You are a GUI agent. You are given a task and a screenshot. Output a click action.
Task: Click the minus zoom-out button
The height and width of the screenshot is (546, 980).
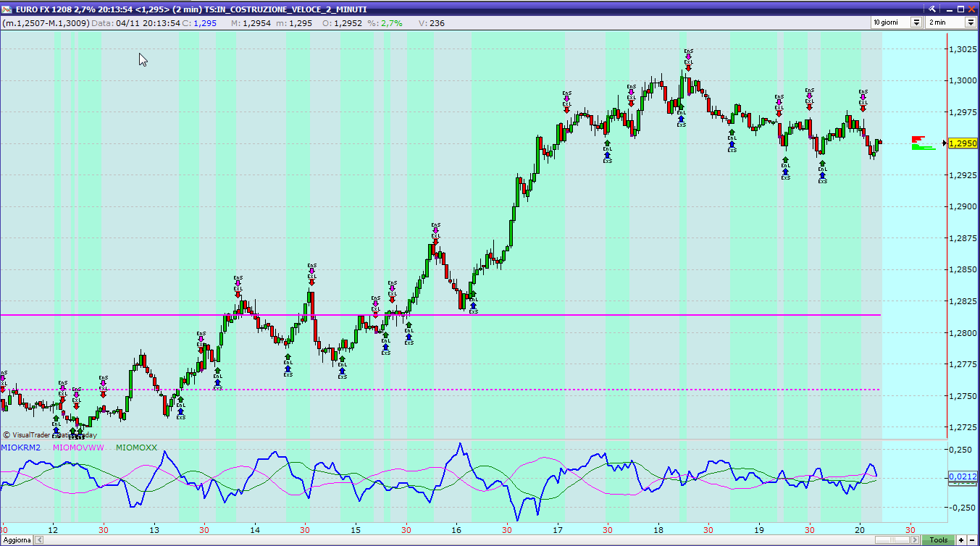[x=972, y=540]
